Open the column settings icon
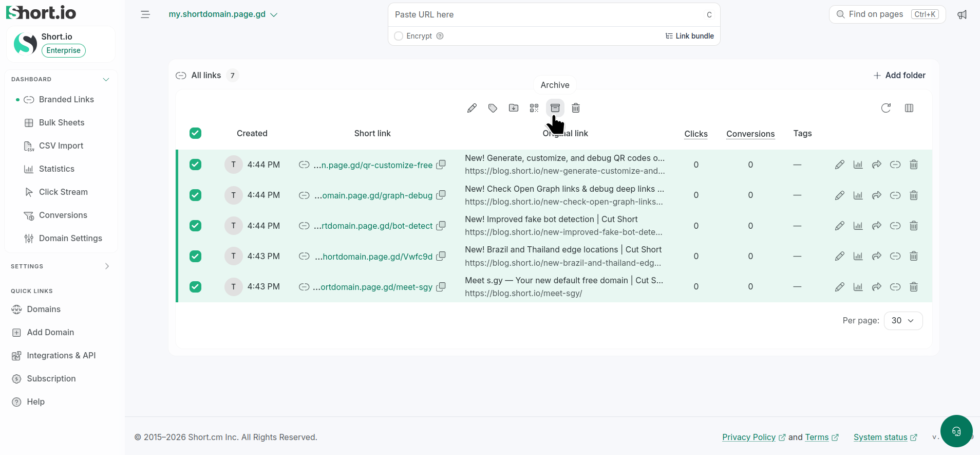This screenshot has height=455, width=980. 909,108
